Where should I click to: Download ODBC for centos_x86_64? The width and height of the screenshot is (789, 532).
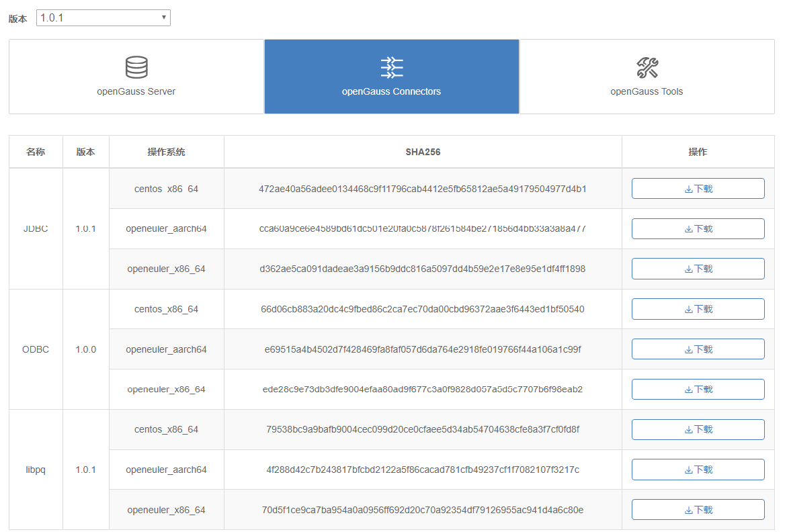[698, 309]
